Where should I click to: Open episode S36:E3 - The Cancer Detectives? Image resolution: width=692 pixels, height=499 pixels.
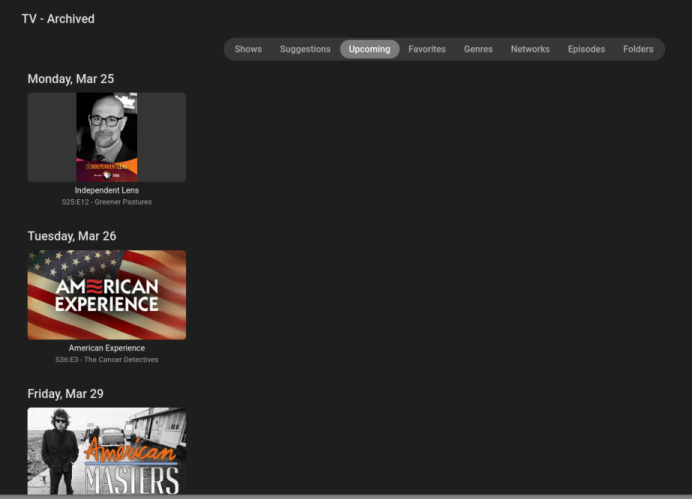[x=107, y=360]
